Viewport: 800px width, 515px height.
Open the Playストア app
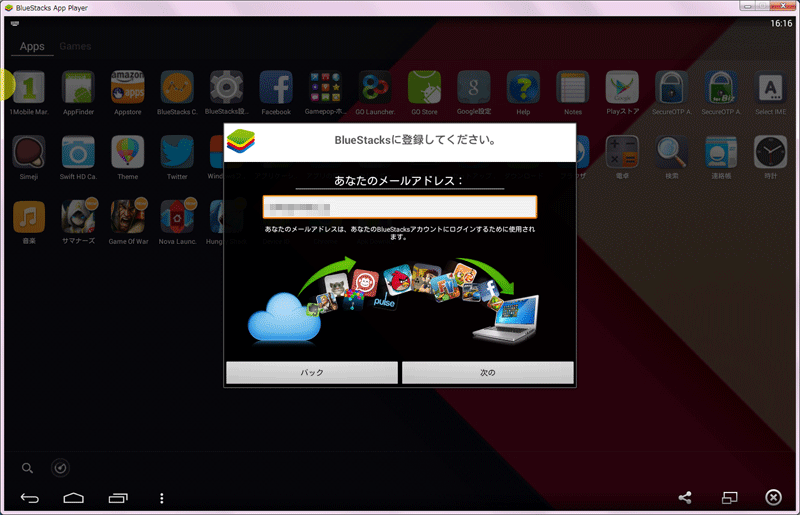622,88
